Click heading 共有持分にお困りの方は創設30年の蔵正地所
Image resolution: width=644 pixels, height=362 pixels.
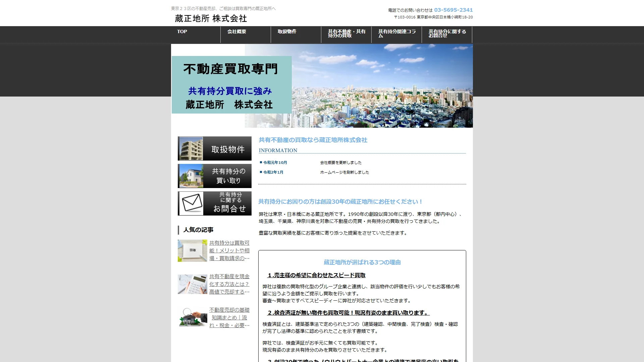tap(340, 202)
